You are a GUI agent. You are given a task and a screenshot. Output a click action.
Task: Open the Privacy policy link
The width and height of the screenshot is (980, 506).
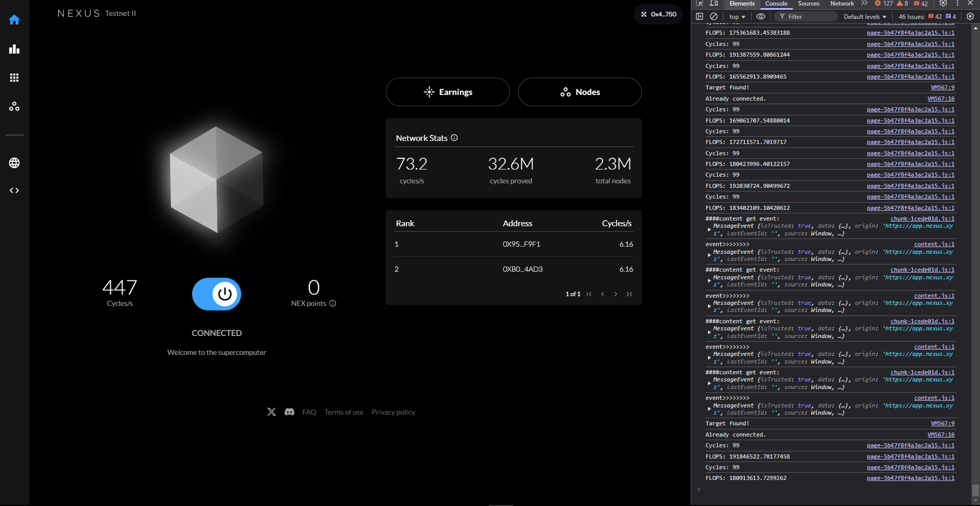pos(393,412)
